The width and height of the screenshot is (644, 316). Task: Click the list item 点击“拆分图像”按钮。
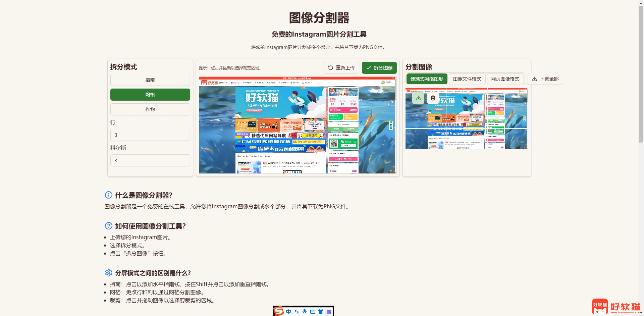pyautogui.click(x=139, y=254)
